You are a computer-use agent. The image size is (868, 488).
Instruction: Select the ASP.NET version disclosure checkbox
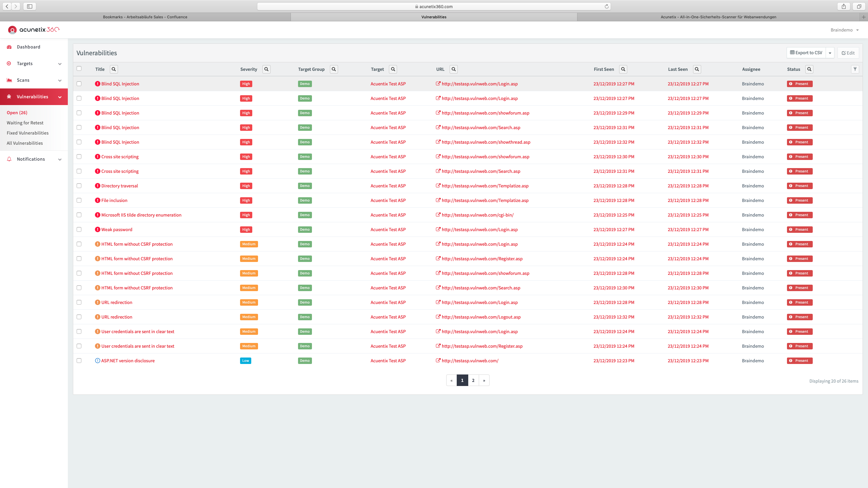[x=79, y=361]
